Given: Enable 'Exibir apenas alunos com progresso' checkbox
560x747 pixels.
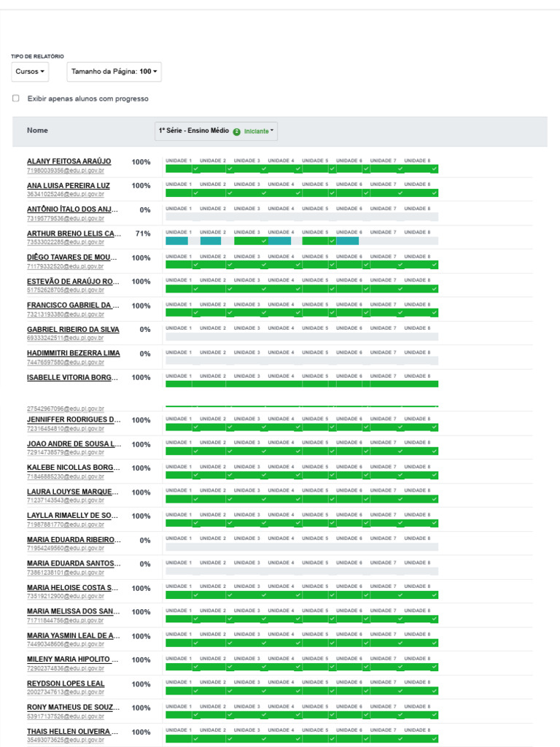Looking at the screenshot, I should click(16, 98).
